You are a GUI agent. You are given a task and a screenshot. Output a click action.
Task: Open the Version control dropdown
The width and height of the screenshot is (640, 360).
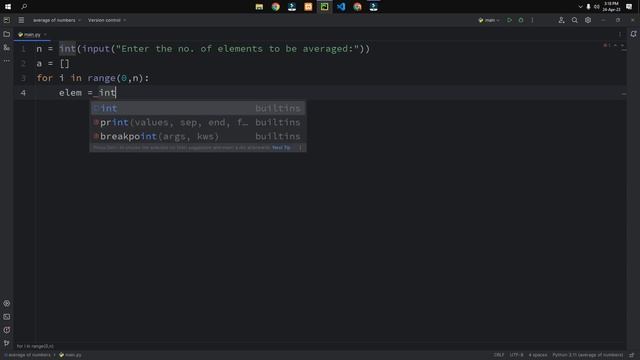pos(107,20)
